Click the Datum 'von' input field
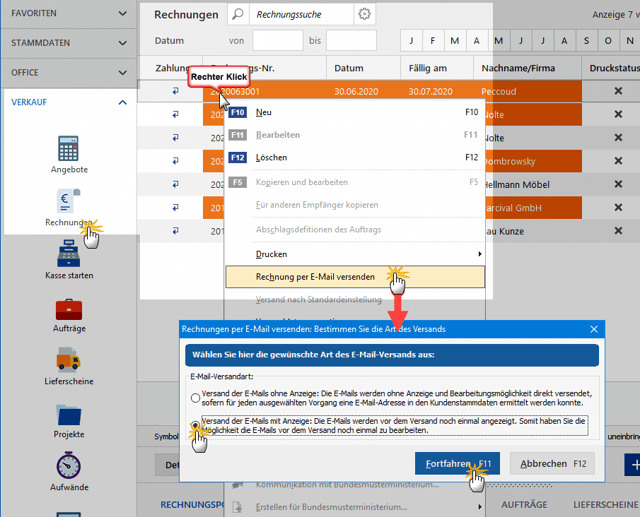Image resolution: width=640 pixels, height=517 pixels. [x=277, y=41]
